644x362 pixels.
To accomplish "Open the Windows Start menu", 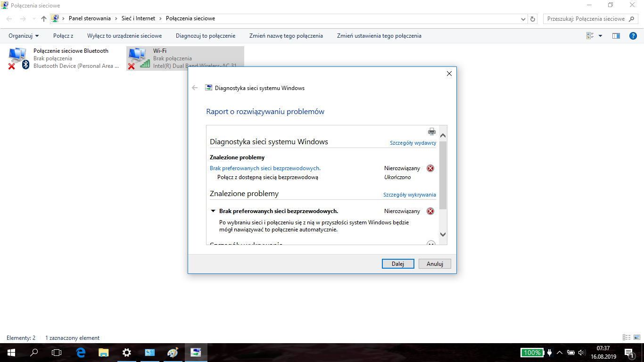I will [x=11, y=352].
